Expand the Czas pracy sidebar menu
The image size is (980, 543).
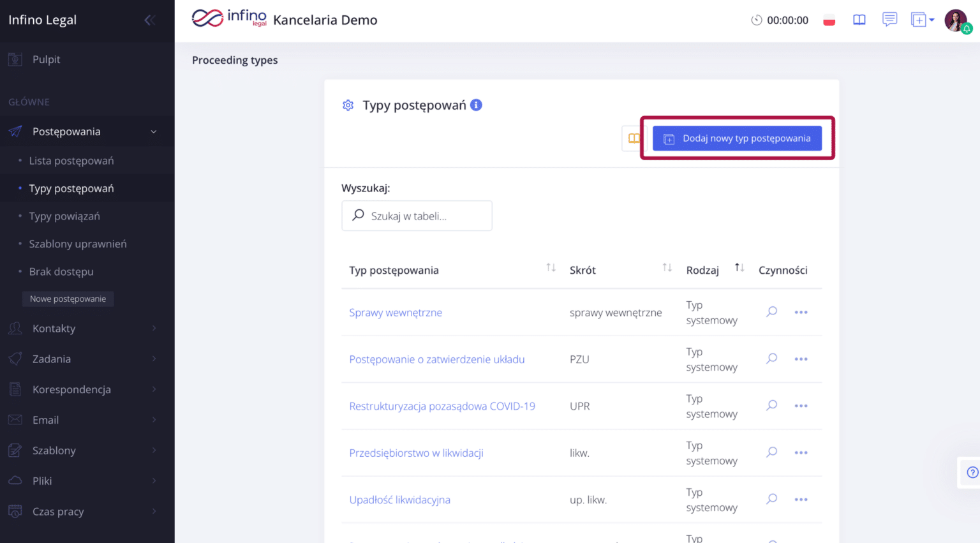click(87, 512)
